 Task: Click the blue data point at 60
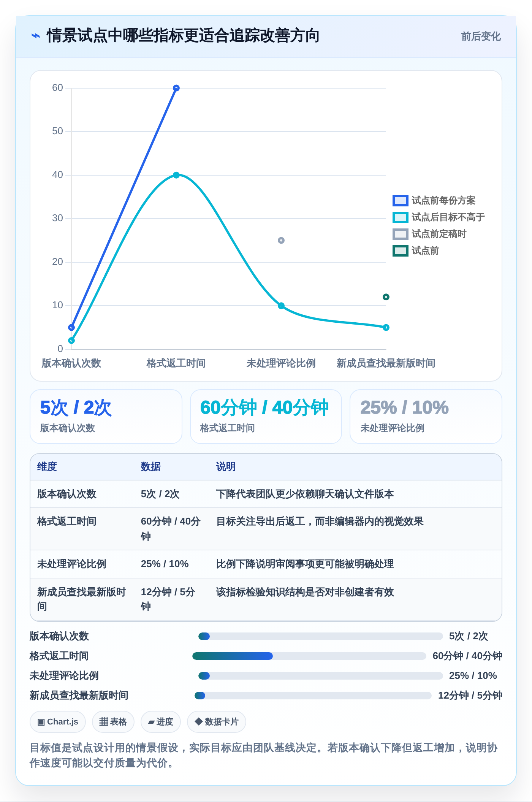click(x=176, y=88)
